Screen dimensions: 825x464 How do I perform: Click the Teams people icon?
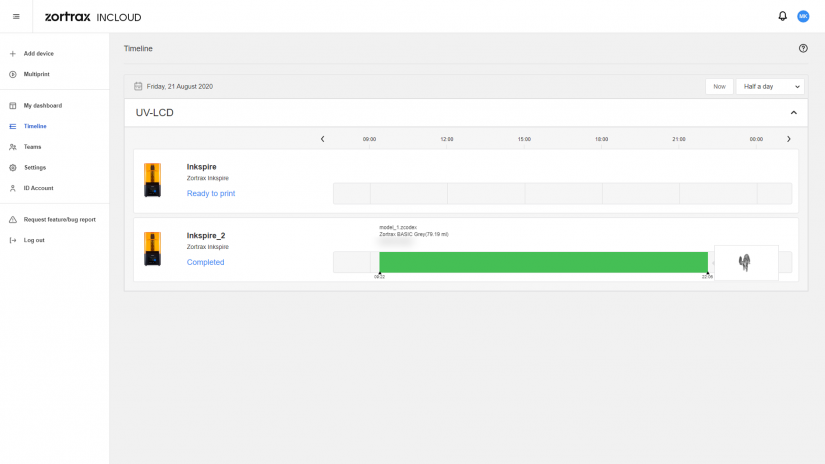click(x=13, y=147)
